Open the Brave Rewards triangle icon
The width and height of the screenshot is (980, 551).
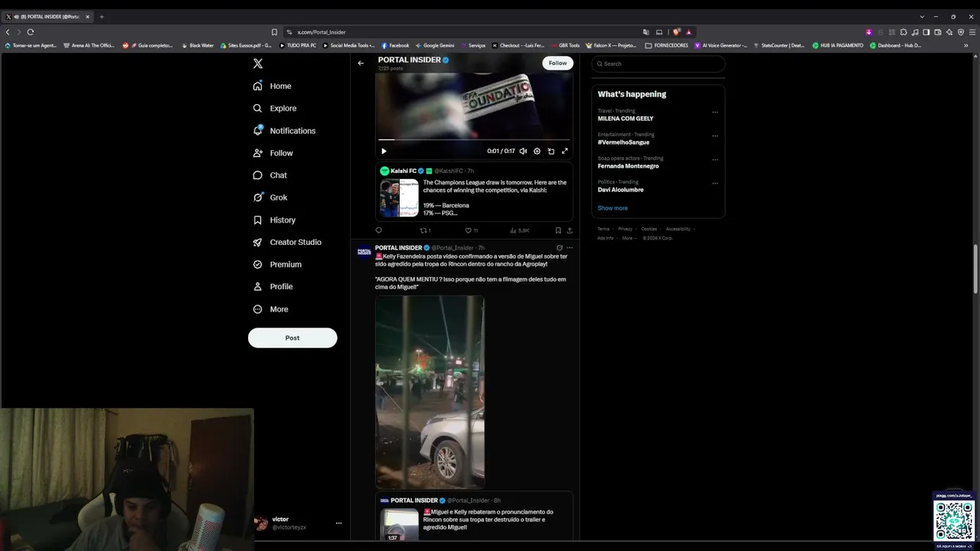pyautogui.click(x=688, y=32)
